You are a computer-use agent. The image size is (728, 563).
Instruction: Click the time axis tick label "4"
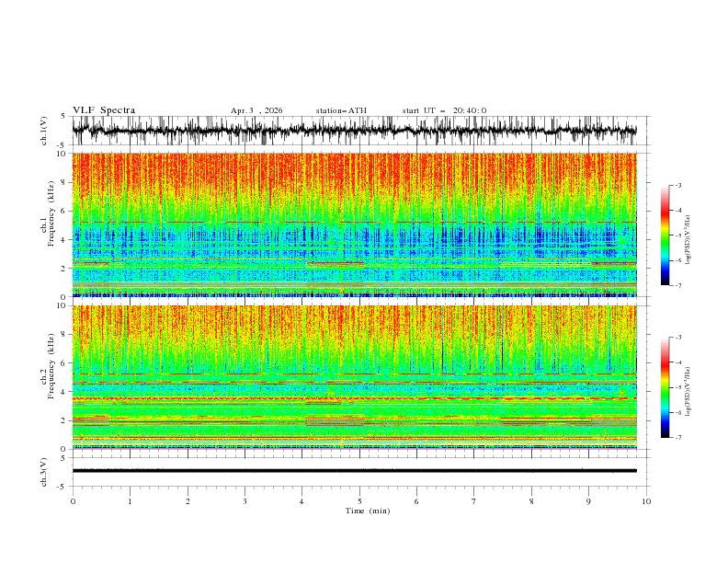pyautogui.click(x=301, y=501)
